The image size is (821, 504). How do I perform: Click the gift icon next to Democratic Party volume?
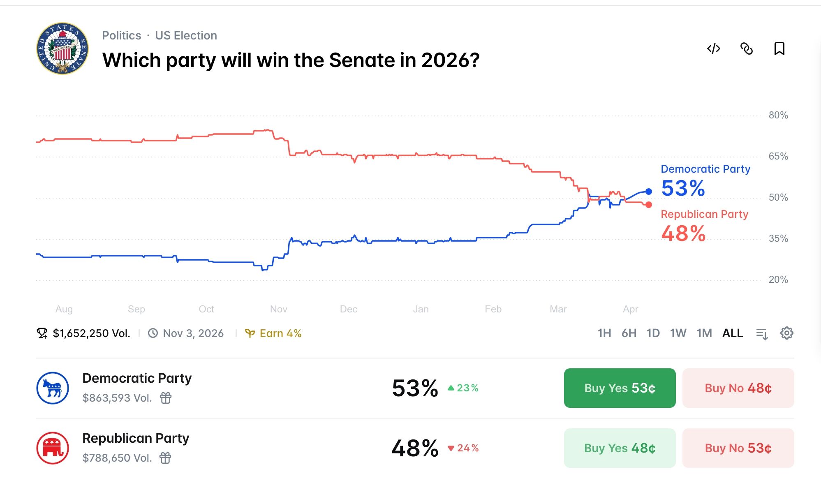166,398
